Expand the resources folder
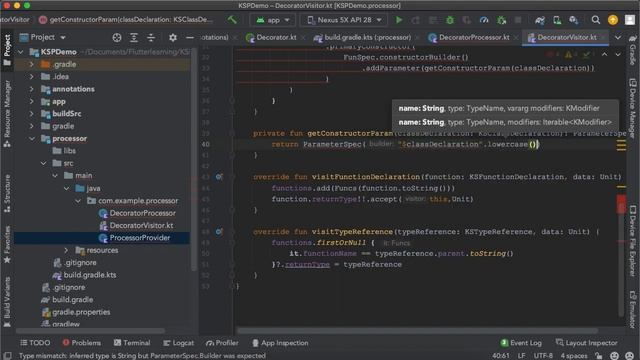The width and height of the screenshot is (640, 360). tap(66, 250)
